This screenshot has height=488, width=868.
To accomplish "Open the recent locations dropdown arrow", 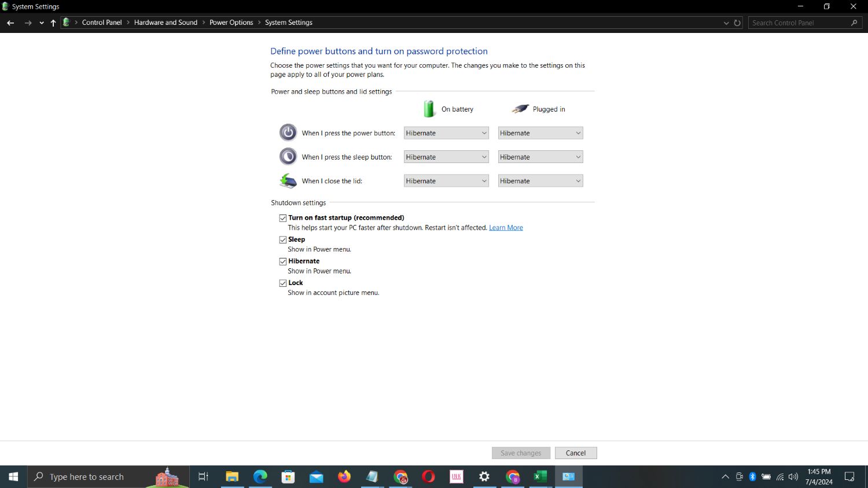I will (42, 23).
